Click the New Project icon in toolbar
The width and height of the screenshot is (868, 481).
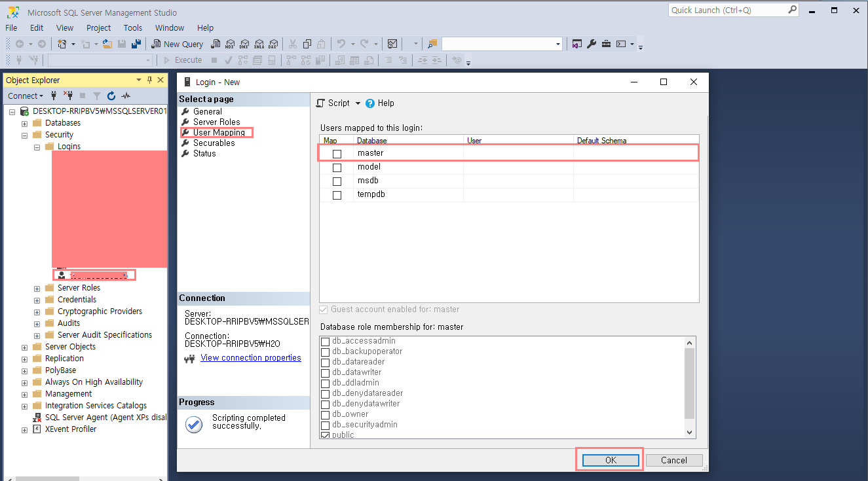[62, 44]
